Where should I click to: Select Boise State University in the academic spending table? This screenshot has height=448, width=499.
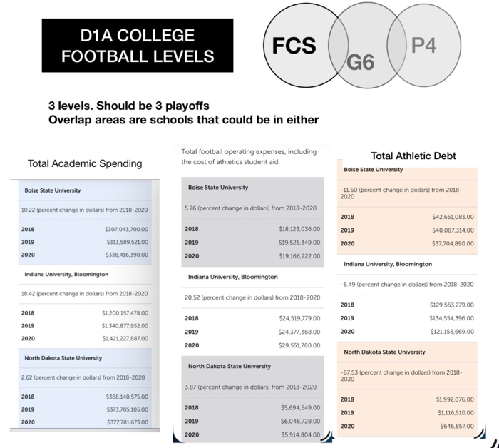click(53, 190)
